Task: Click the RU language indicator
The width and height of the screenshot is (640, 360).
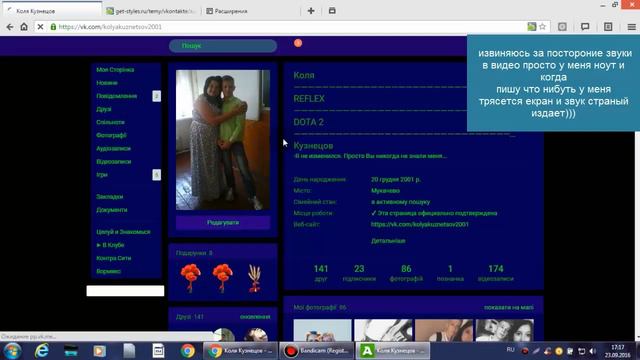Action: pyautogui.click(x=510, y=350)
